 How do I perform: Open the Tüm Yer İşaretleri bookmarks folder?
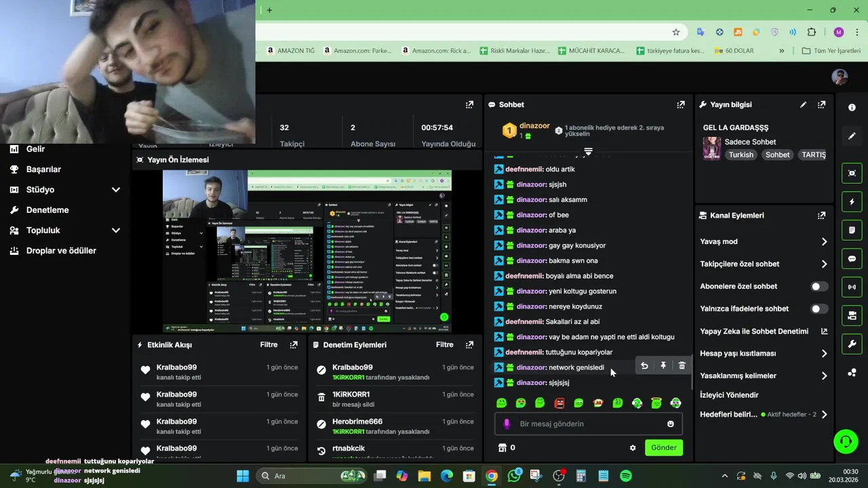pyautogui.click(x=831, y=51)
